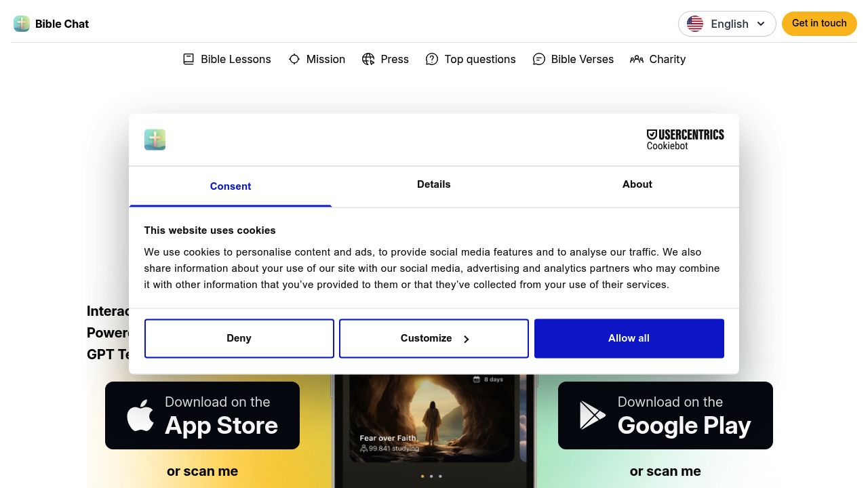Click the Press globe icon

[368, 59]
